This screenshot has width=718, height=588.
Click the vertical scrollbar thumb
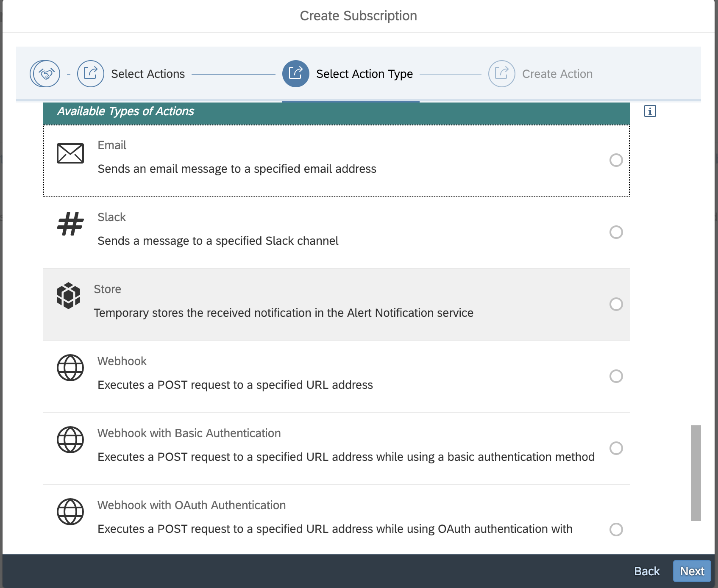click(x=696, y=473)
